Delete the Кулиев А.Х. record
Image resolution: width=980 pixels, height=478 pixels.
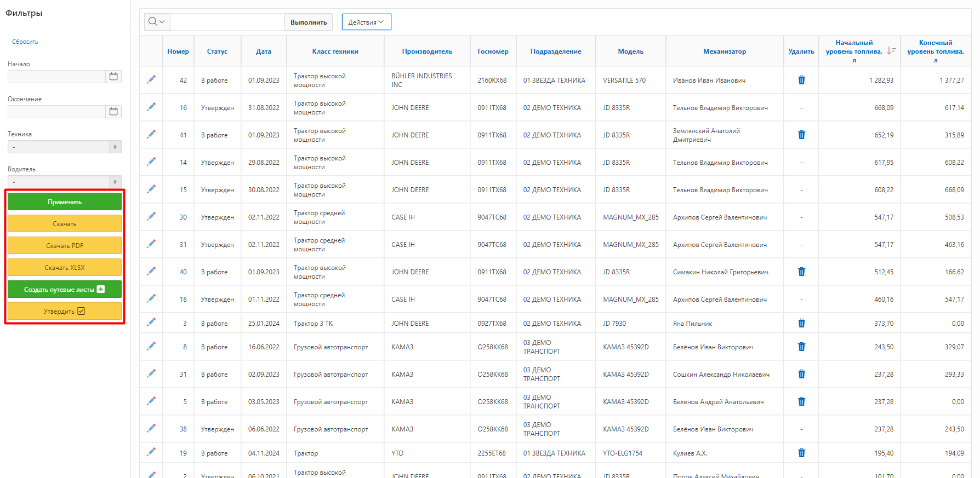click(x=801, y=453)
